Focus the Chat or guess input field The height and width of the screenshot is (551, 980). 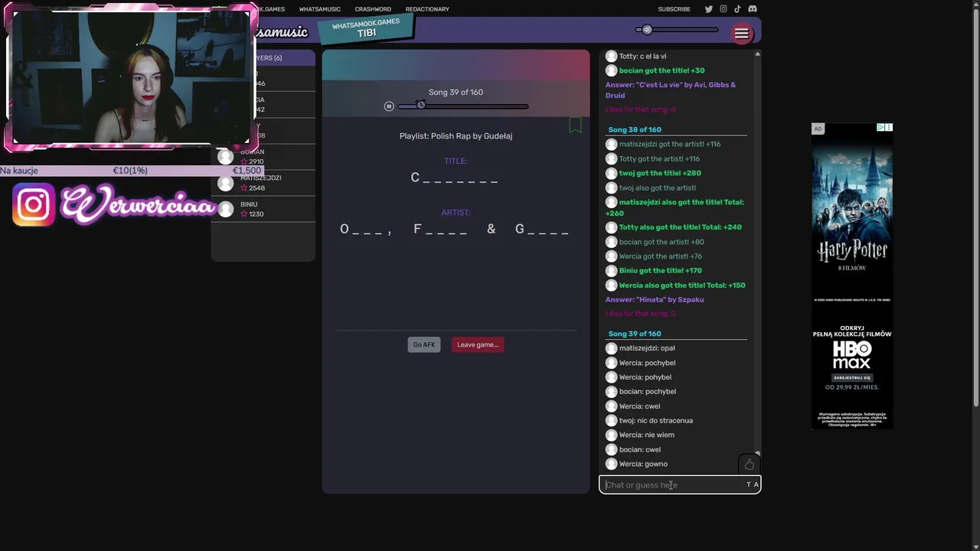[x=680, y=484]
